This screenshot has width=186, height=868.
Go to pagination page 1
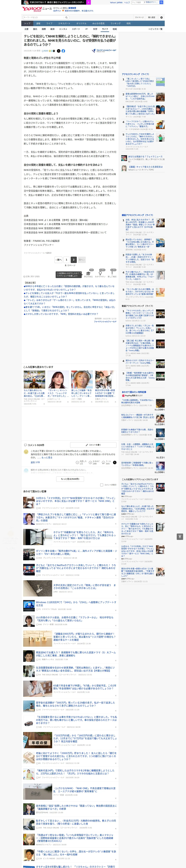coord(66,260)
